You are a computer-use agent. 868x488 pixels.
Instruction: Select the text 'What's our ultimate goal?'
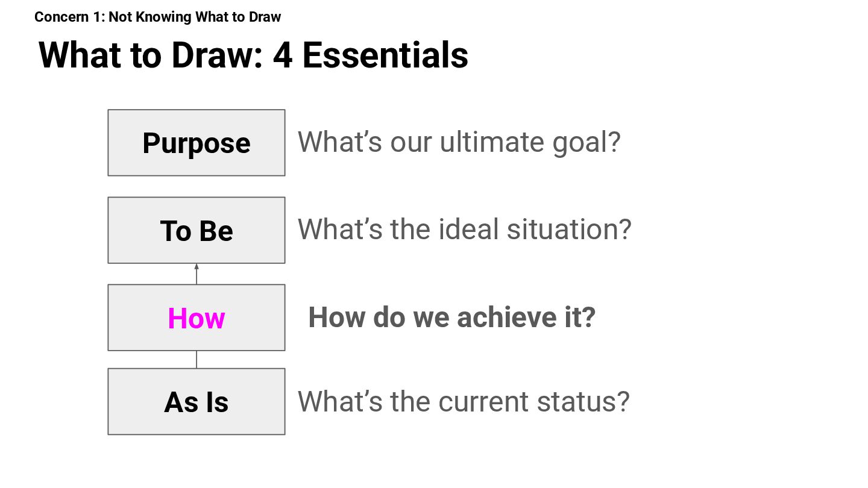459,142
